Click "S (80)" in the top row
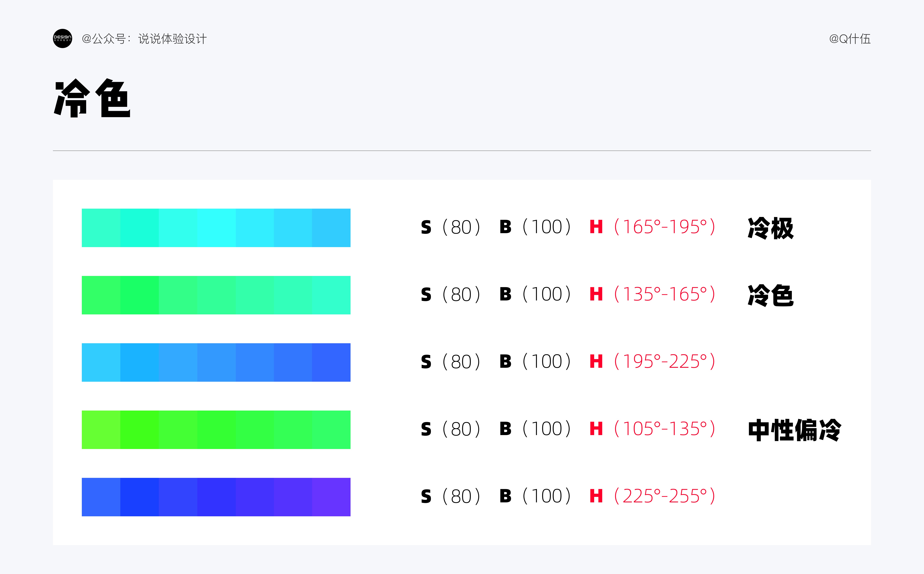The image size is (924, 574). pos(451,227)
